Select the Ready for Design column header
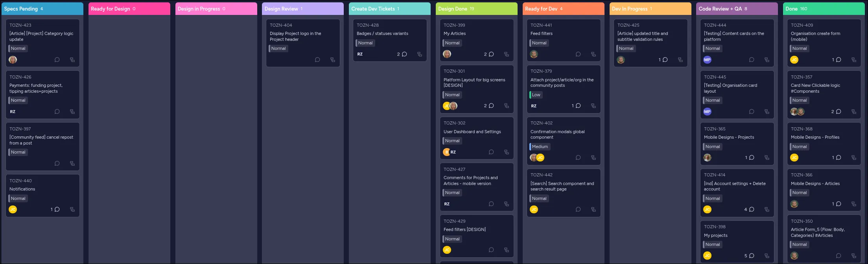Image resolution: width=868 pixels, height=264 pixels. tap(129, 9)
